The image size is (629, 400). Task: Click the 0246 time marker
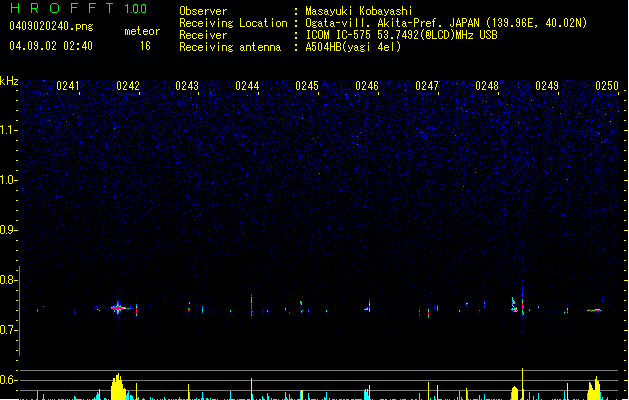click(x=367, y=86)
